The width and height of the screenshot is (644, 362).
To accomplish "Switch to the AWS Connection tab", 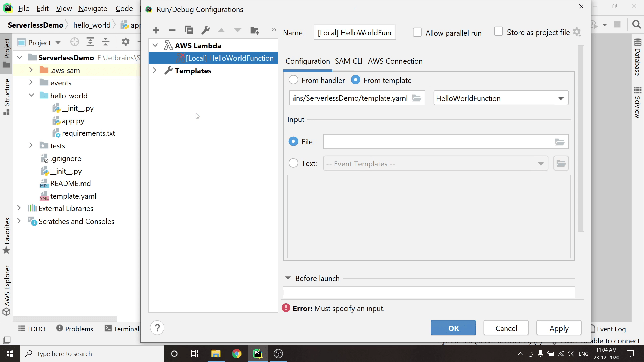I will coord(395,61).
